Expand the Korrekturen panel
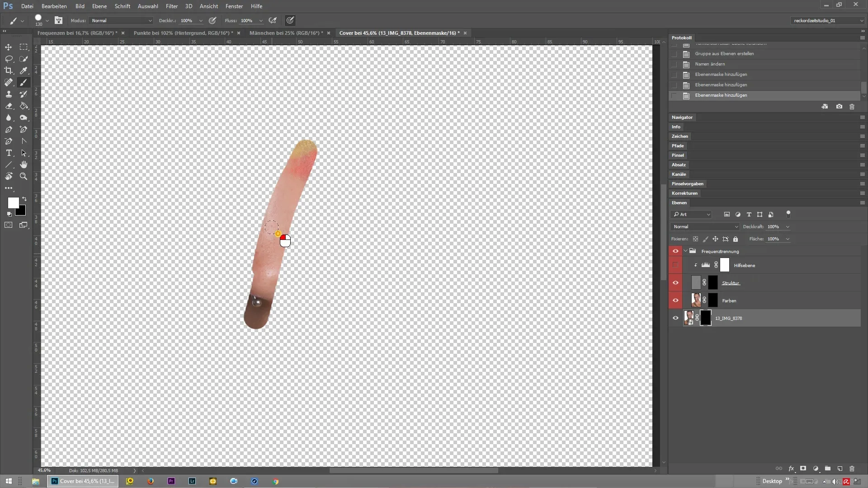This screenshot has height=488, width=868. pyautogui.click(x=684, y=193)
